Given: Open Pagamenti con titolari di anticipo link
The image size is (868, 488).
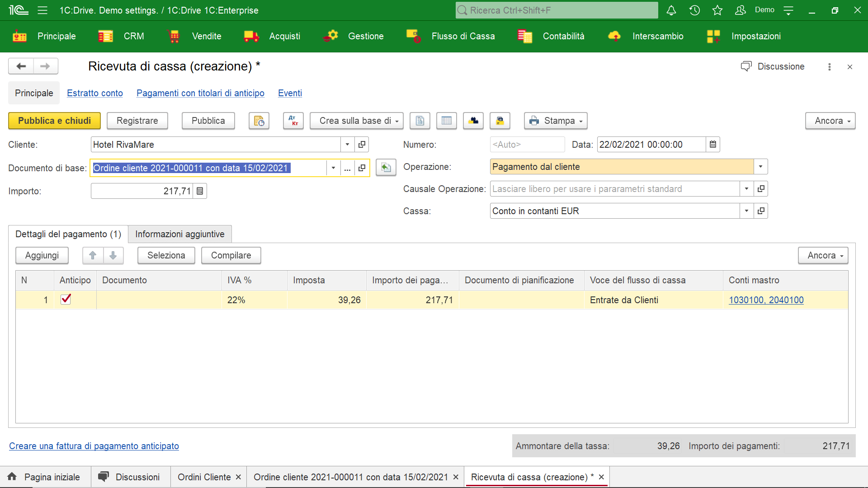Looking at the screenshot, I should coord(200,93).
